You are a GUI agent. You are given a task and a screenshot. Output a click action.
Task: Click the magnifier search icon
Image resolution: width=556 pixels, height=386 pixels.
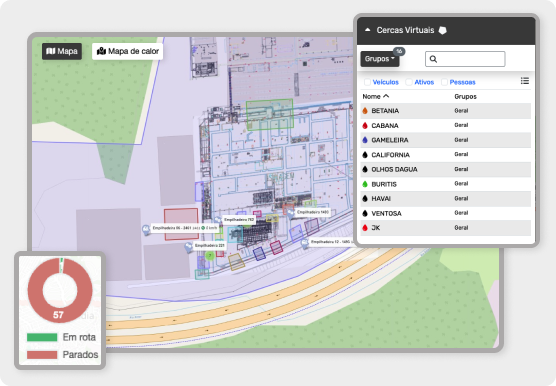tap(433, 59)
